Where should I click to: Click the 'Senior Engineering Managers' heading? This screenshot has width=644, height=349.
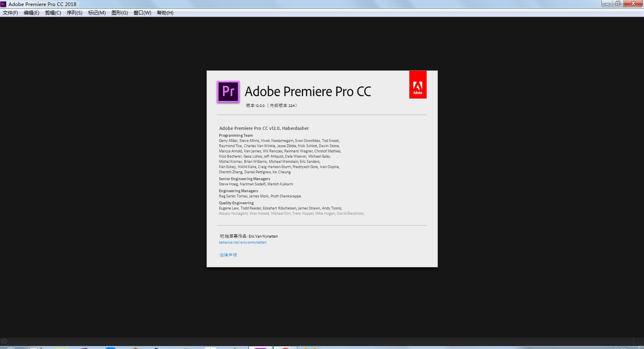tap(244, 179)
